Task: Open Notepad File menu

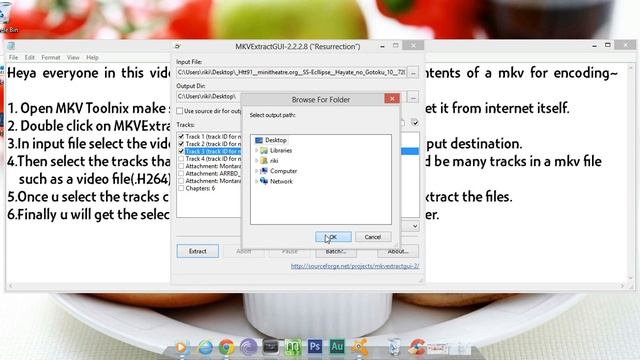Action: pyautogui.click(x=13, y=58)
